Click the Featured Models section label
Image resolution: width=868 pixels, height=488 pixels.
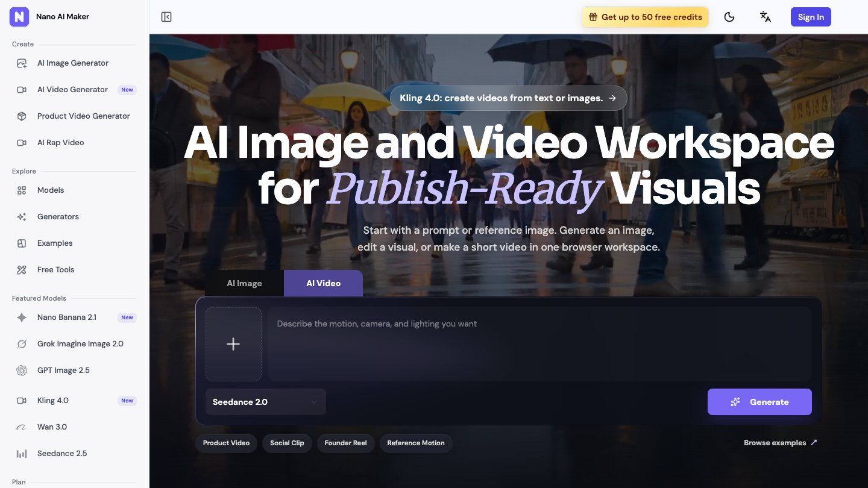coord(39,298)
